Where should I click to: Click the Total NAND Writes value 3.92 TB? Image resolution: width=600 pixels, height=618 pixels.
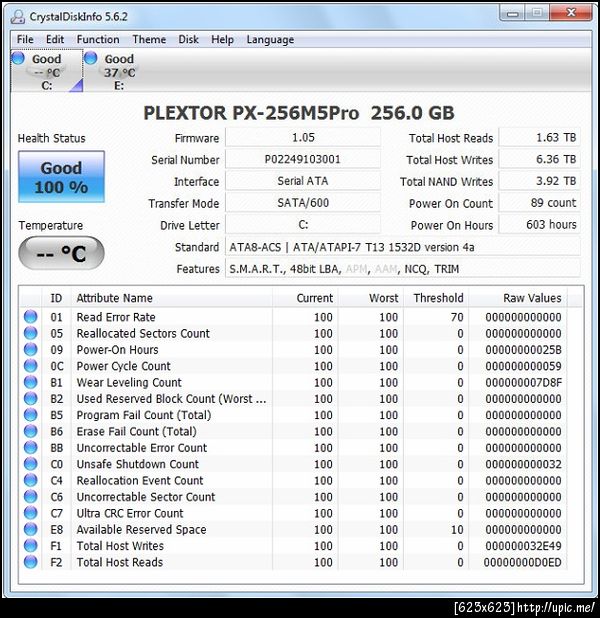[x=539, y=181]
